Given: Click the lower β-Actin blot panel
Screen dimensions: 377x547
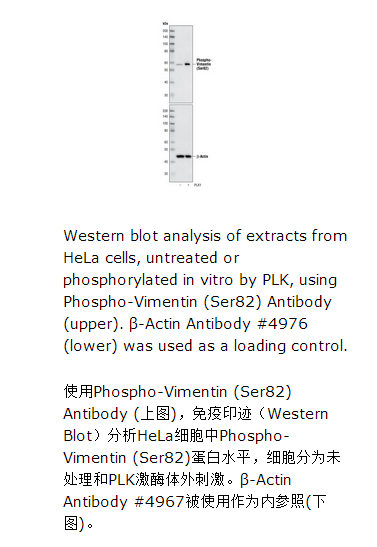Looking at the screenshot, I should click(181, 143).
